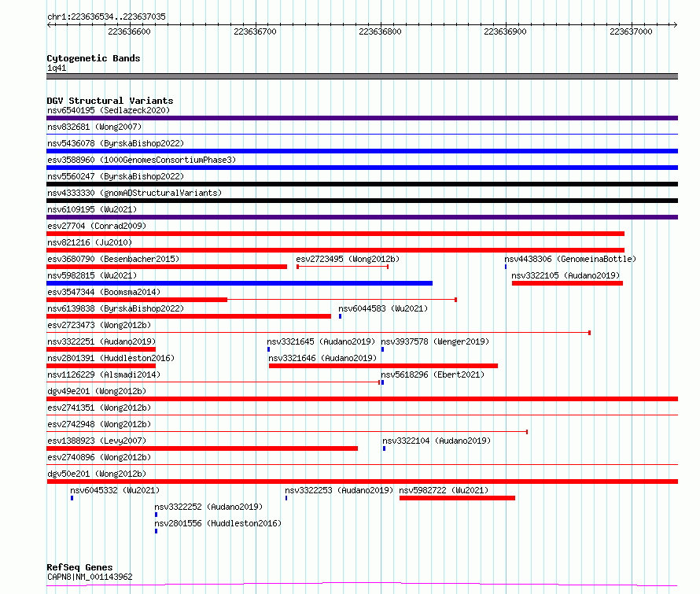Screen dimensions: 700x594
Task: Select the esv2742948 (Wong2012b) label
Action: 99,424
